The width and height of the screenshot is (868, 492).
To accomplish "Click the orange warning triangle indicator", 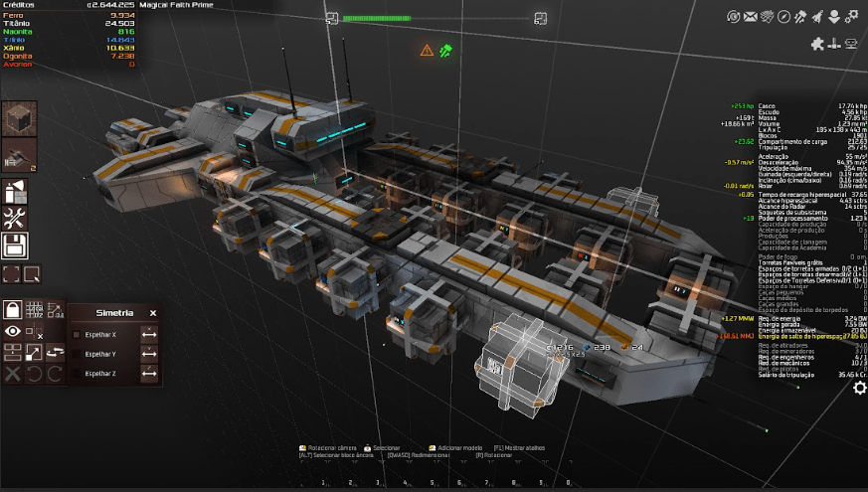I will click(427, 50).
